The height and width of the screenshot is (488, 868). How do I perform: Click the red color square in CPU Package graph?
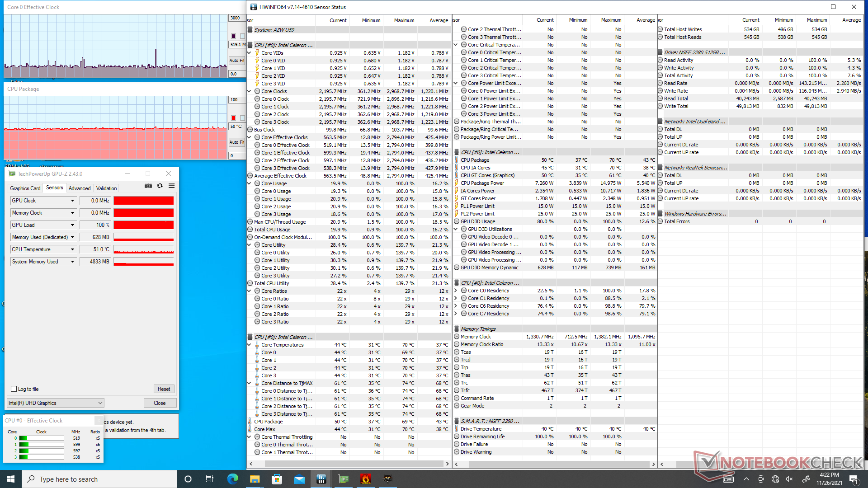click(233, 118)
